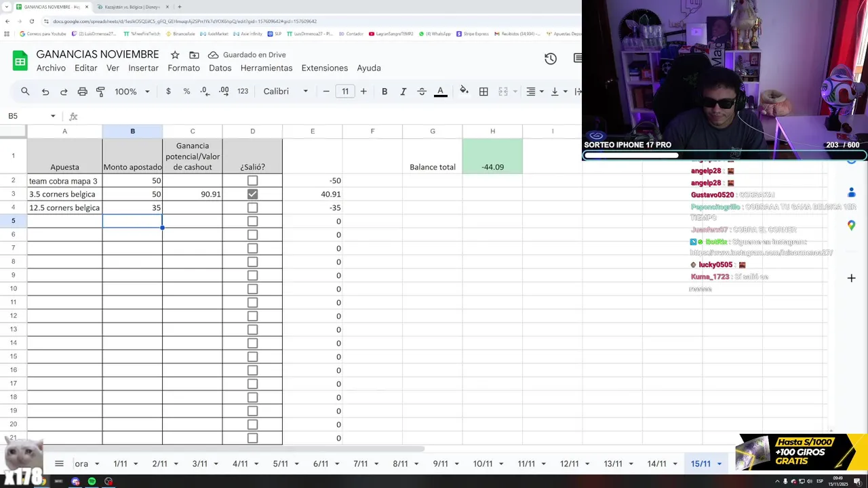Tick the checkbox in row 5
Image resolution: width=868 pixels, height=488 pixels.
(x=252, y=221)
